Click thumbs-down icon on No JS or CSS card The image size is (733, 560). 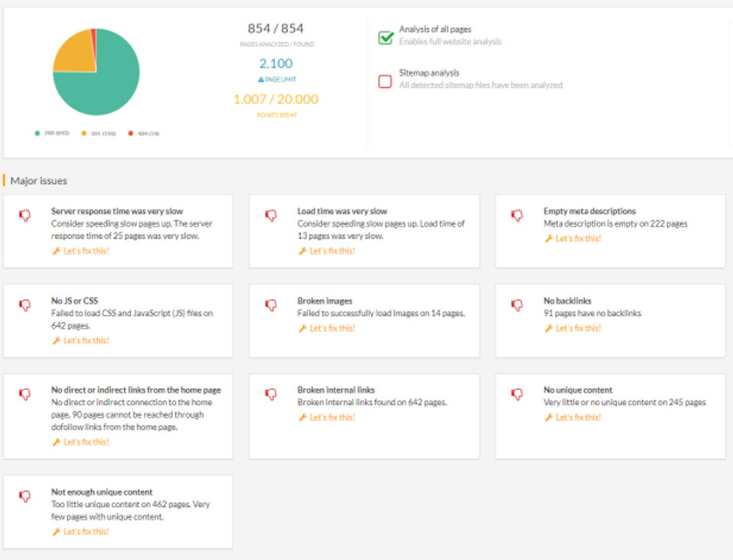click(x=24, y=305)
